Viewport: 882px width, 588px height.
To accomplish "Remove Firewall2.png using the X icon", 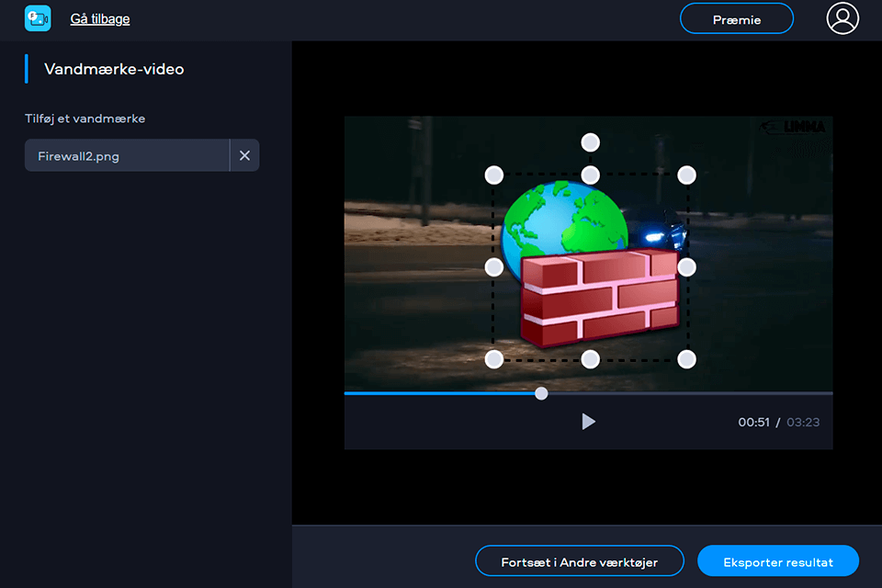I will click(x=244, y=155).
